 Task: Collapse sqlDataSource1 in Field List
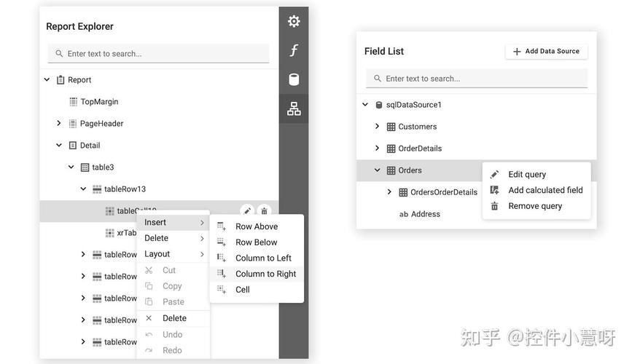click(365, 104)
